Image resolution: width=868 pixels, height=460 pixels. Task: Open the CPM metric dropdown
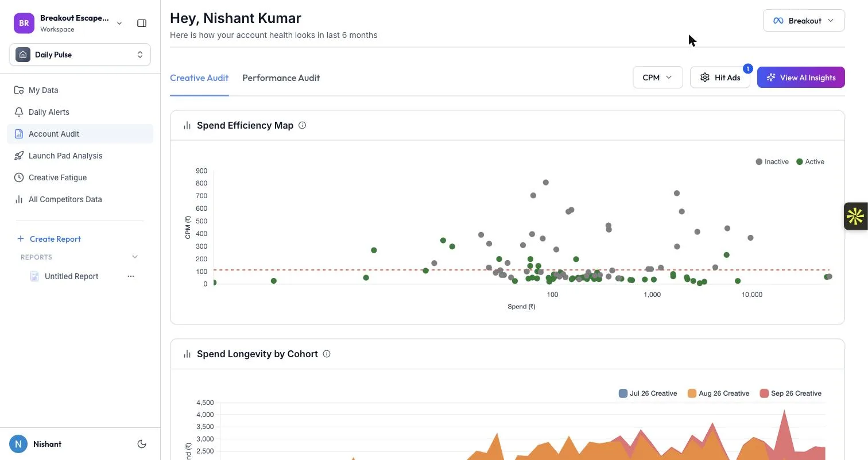[657, 78]
